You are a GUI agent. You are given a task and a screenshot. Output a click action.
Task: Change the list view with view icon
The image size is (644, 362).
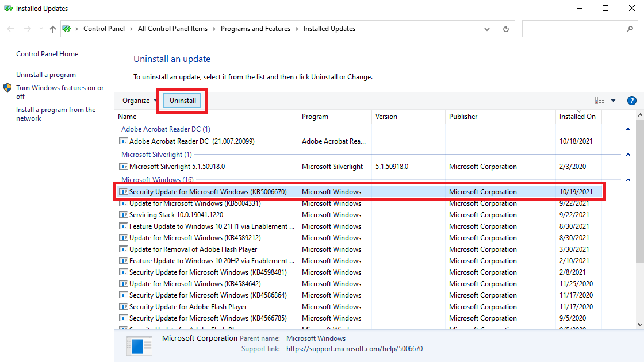click(600, 101)
